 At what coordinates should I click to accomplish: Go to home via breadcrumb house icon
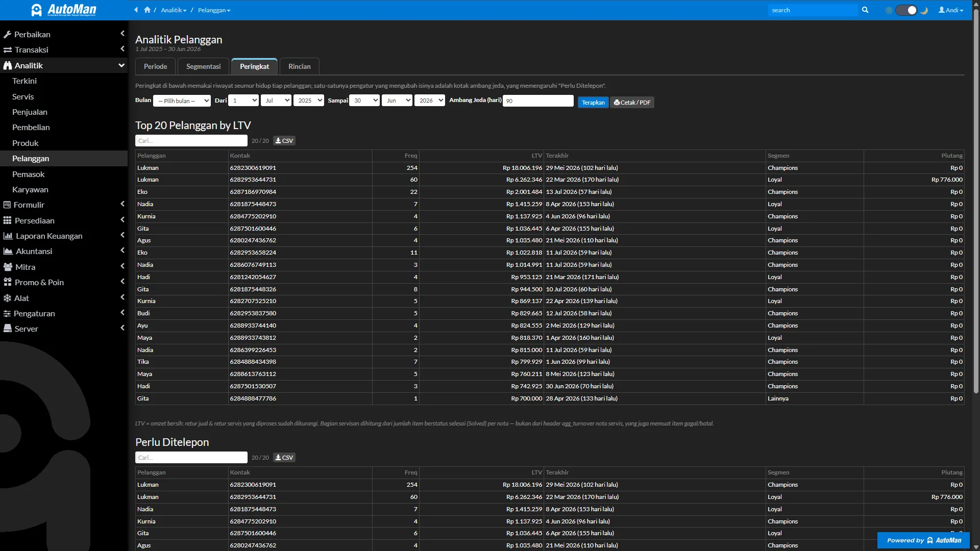pos(148,10)
